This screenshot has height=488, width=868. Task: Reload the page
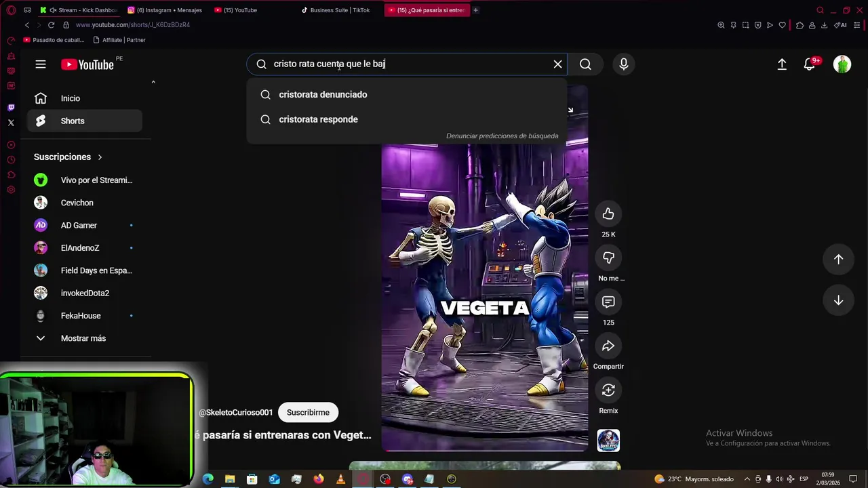pos(51,25)
